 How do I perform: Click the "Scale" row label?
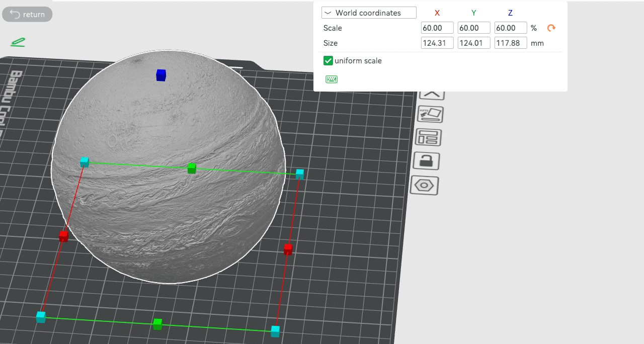[333, 28]
